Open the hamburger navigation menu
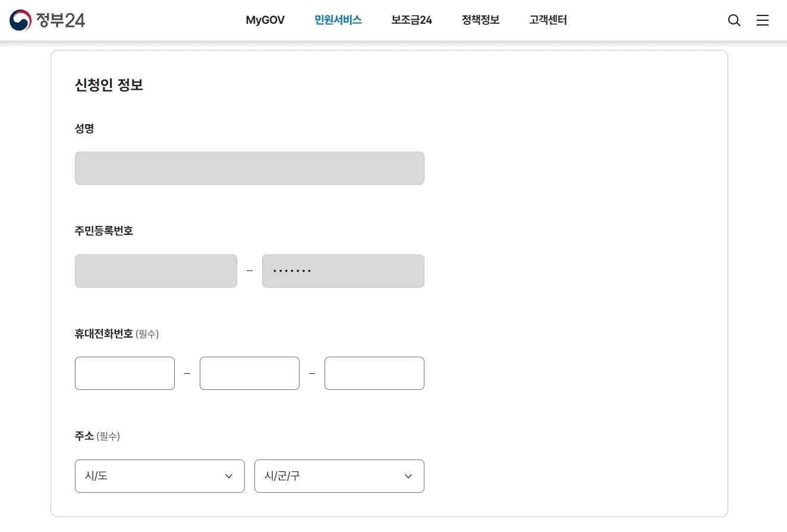Image resolution: width=787 pixels, height=532 pixels. [x=763, y=20]
